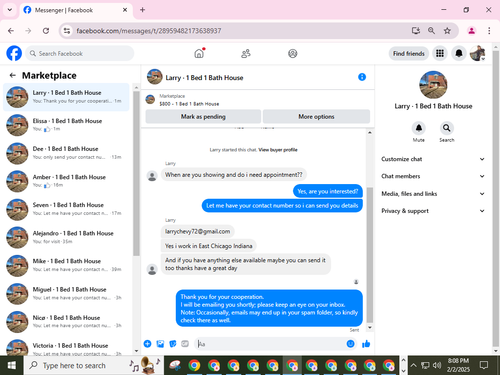
Task: Open the profile circle icon in top navigation
Action: (x=293, y=53)
